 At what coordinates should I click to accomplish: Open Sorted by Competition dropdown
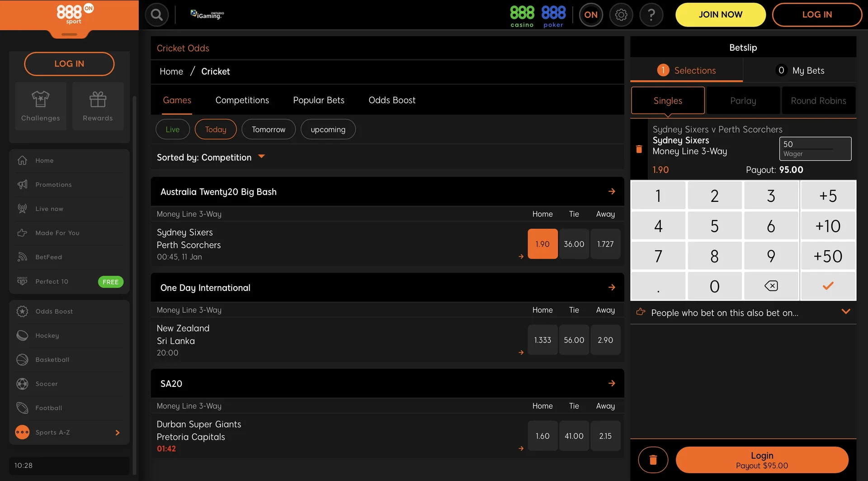211,157
